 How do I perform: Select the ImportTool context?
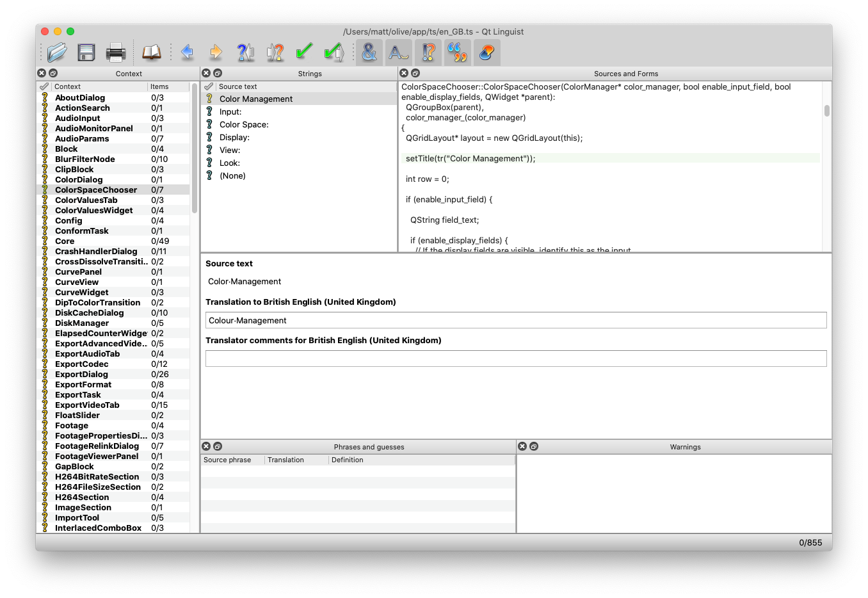point(113,517)
